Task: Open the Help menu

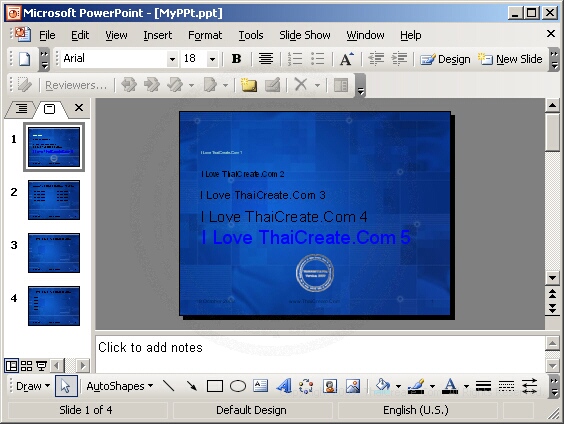Action: pos(410,35)
